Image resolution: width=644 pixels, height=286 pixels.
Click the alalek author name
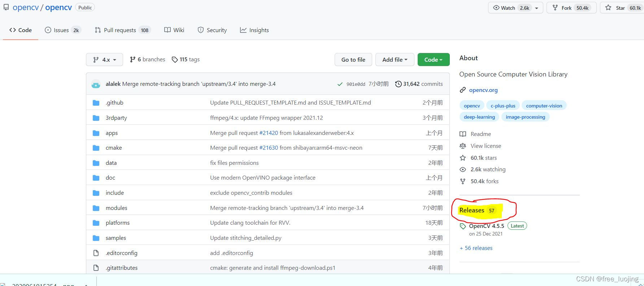click(x=113, y=84)
